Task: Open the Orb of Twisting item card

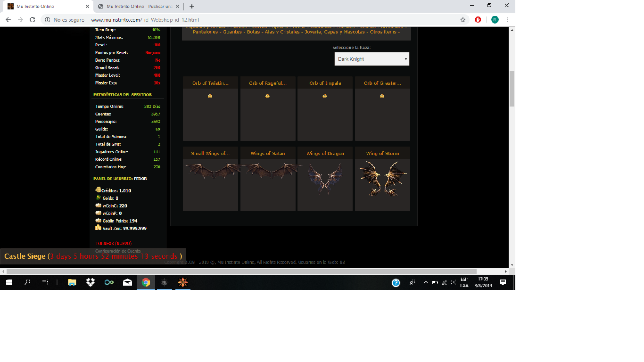Action: (210, 109)
